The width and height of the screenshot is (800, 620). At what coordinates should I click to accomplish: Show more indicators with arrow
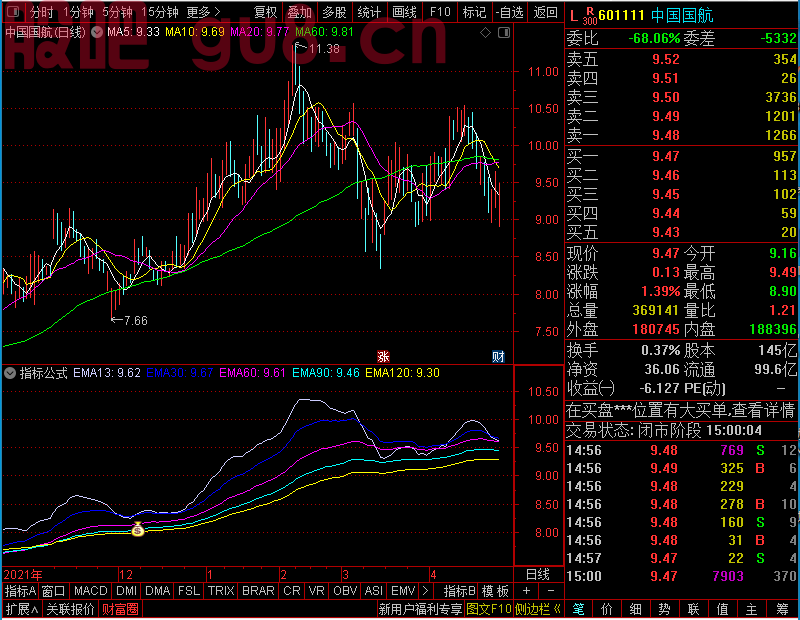tap(426, 591)
